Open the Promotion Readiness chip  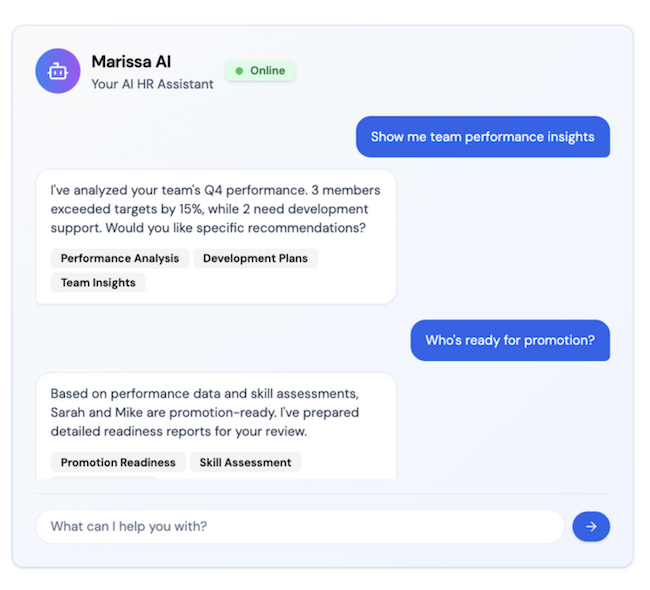coord(118,462)
